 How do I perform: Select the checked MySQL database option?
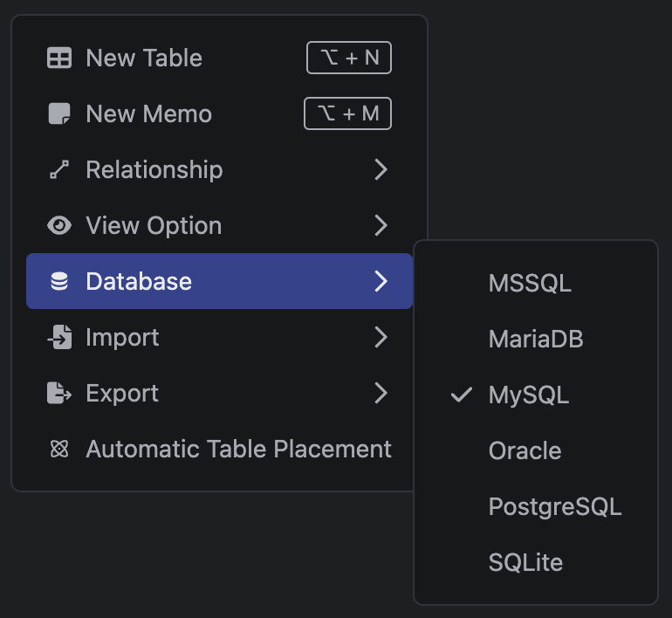pyautogui.click(x=529, y=395)
